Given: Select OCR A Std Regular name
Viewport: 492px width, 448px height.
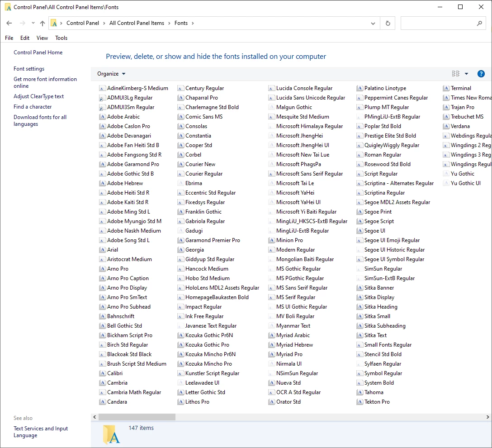Looking at the screenshot, I should [298, 392].
